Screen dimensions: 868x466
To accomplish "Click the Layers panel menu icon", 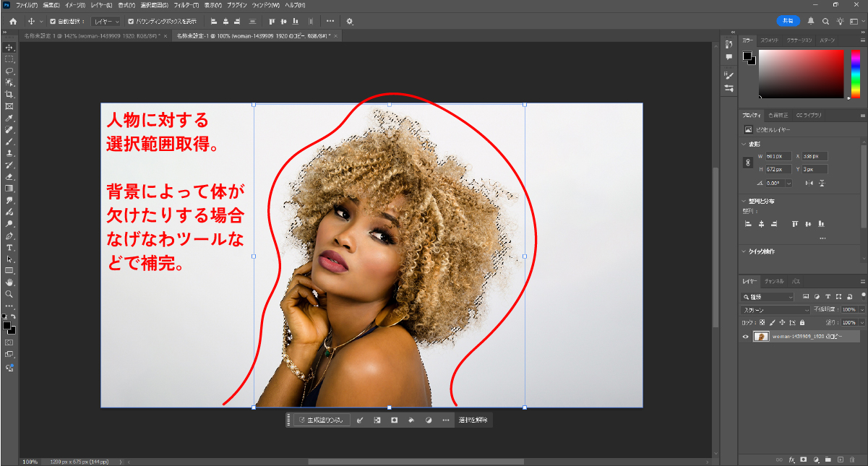I will (863, 280).
